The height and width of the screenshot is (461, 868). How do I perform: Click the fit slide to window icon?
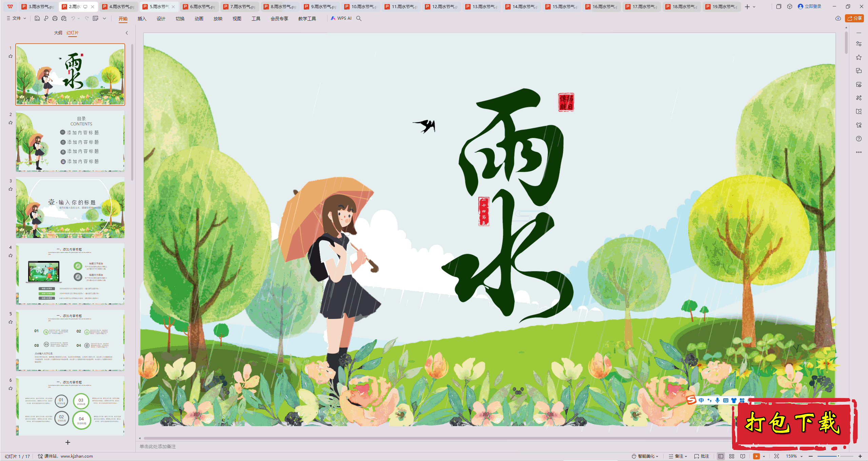coord(776,456)
